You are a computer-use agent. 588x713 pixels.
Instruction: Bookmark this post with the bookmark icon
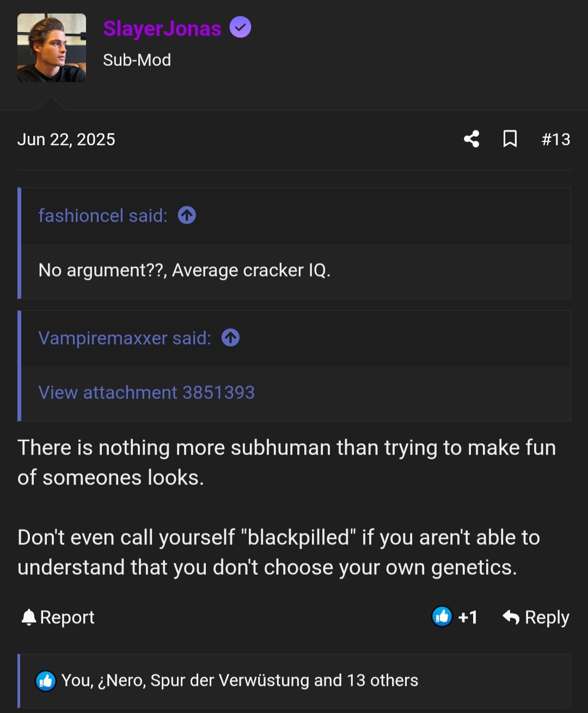pyautogui.click(x=510, y=139)
